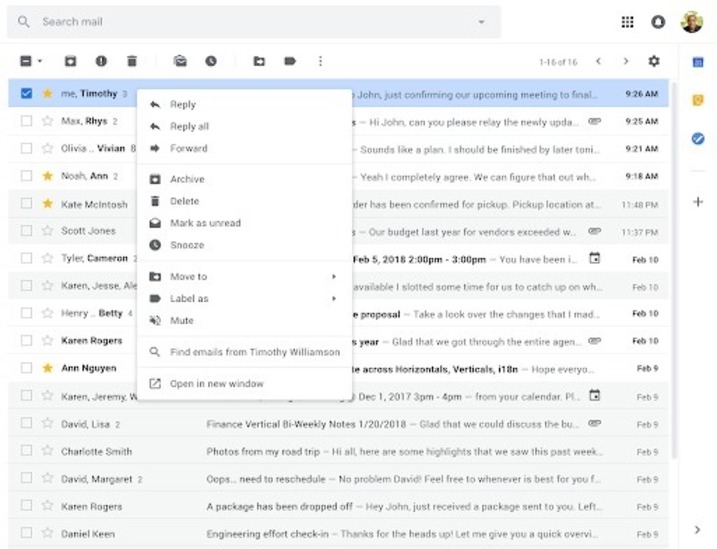Choose Snooze from the context menu
Screen dimensions: 717x549
coord(245,245)
